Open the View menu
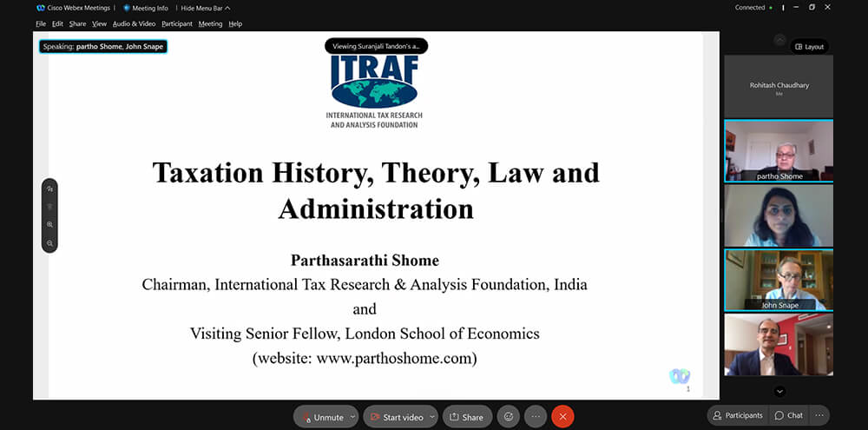 click(100, 23)
